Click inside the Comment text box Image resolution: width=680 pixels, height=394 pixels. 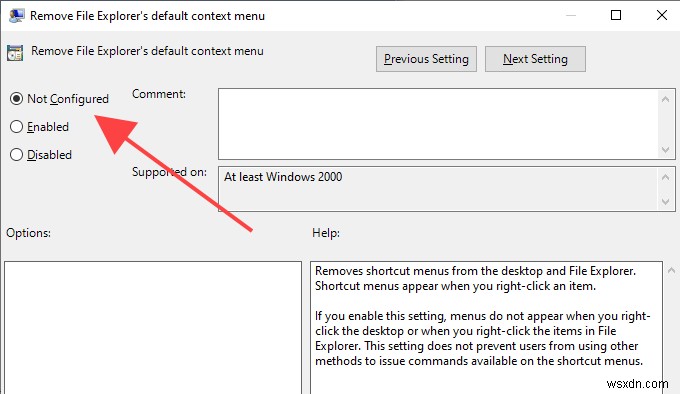(x=438, y=124)
